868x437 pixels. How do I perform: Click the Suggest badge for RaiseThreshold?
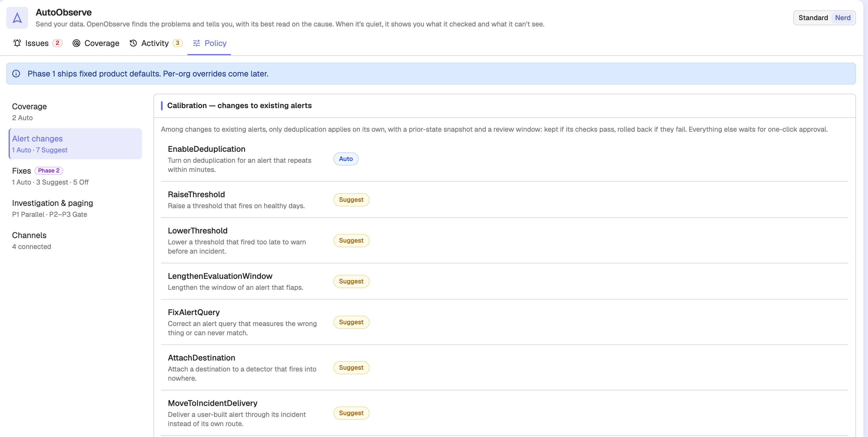(351, 200)
